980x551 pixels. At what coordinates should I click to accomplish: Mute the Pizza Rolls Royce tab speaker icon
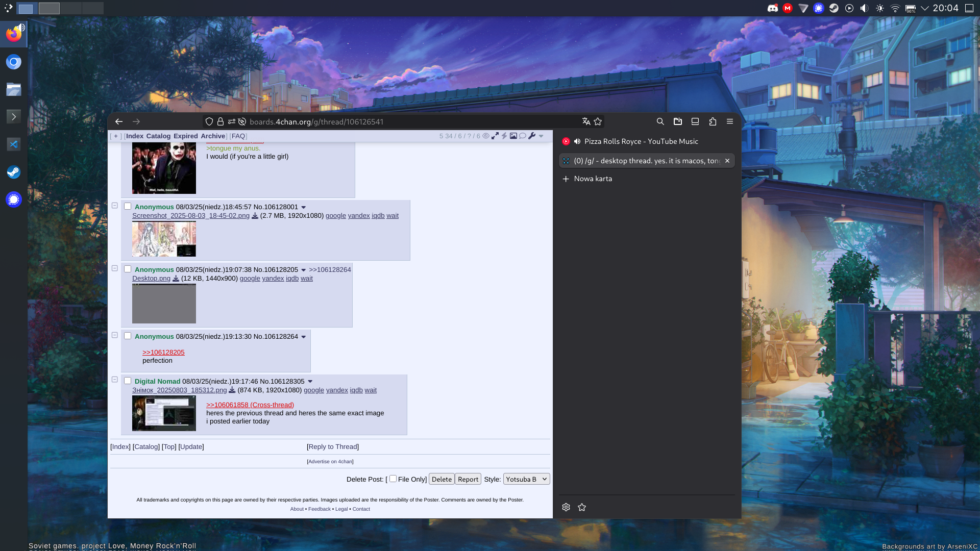coord(577,141)
